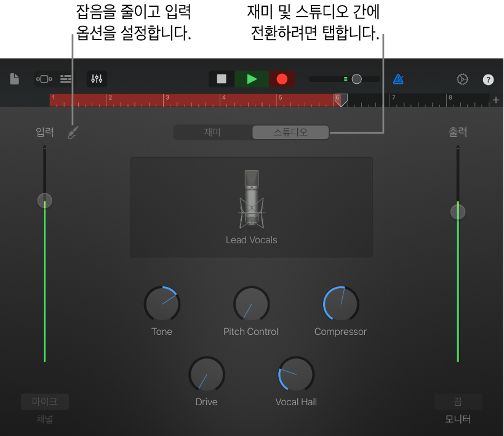This screenshot has width=504, height=436.
Task: Open song settings gear
Action: 462,79
